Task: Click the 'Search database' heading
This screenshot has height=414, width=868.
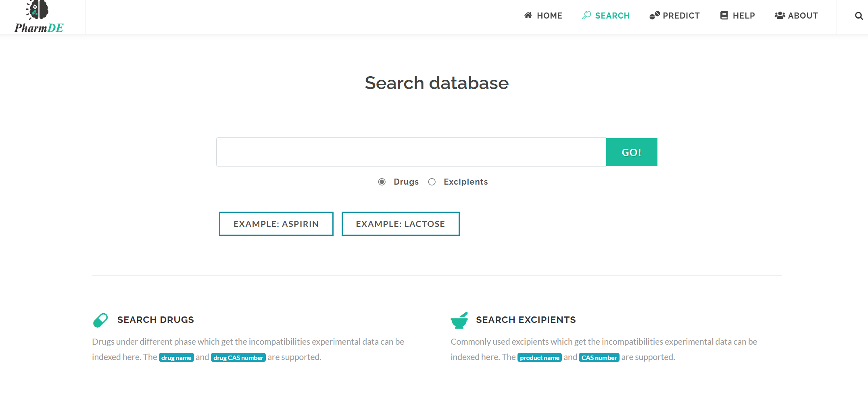Action: (437, 83)
